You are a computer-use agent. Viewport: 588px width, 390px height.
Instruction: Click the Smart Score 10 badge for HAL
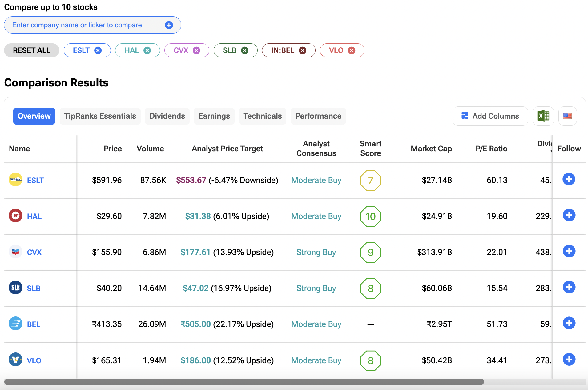pyautogui.click(x=370, y=217)
